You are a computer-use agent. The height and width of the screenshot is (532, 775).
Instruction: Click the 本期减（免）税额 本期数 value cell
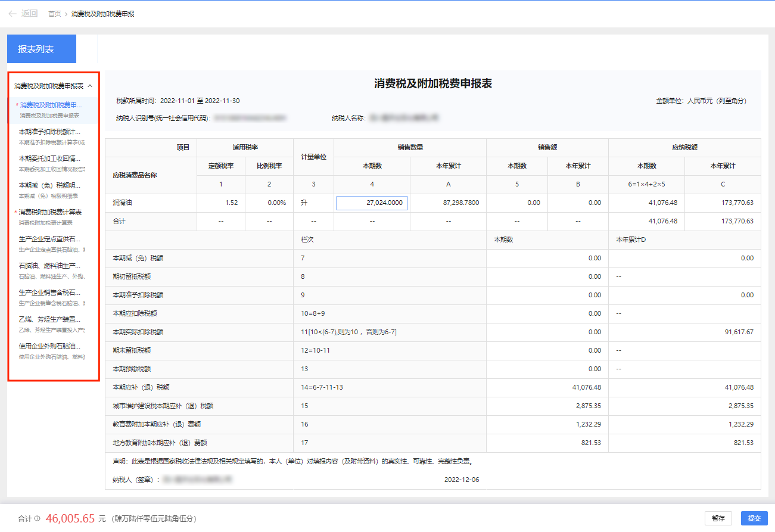coord(547,259)
